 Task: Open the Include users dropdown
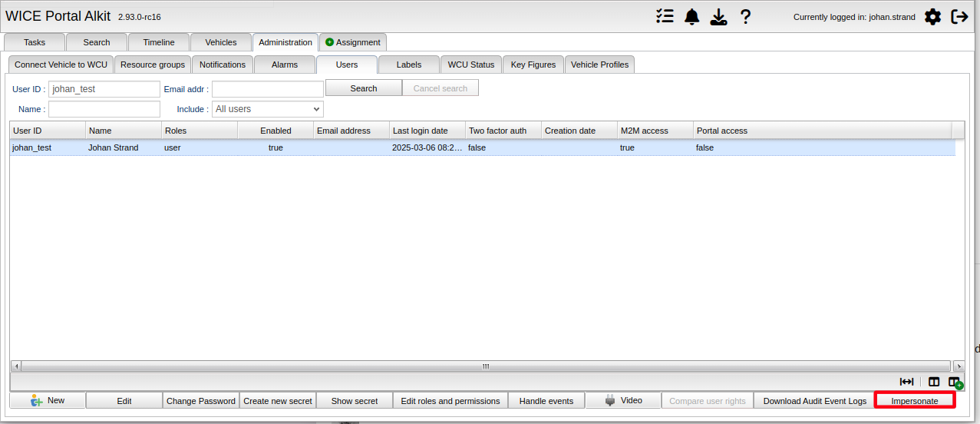point(268,109)
